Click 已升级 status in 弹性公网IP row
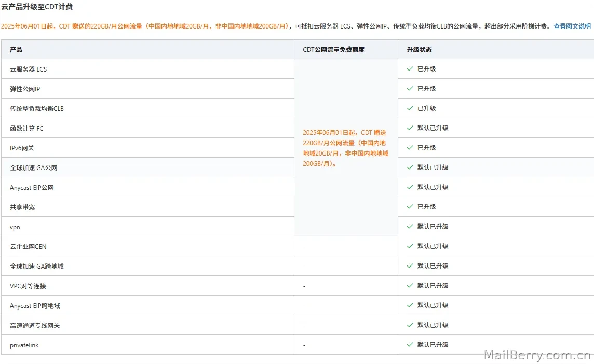Image resolution: width=594 pixels, height=364 pixels. (x=427, y=89)
